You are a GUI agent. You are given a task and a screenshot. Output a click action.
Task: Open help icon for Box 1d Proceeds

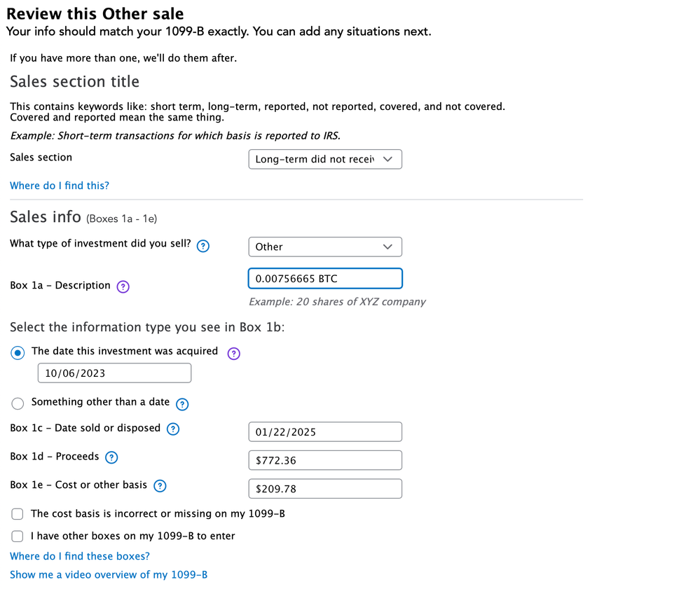coord(111,457)
